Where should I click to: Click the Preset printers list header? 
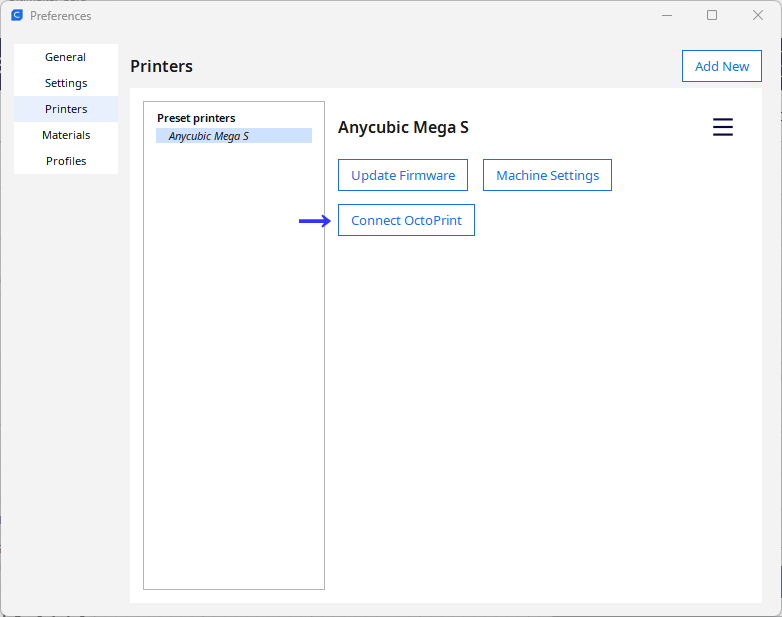[196, 118]
